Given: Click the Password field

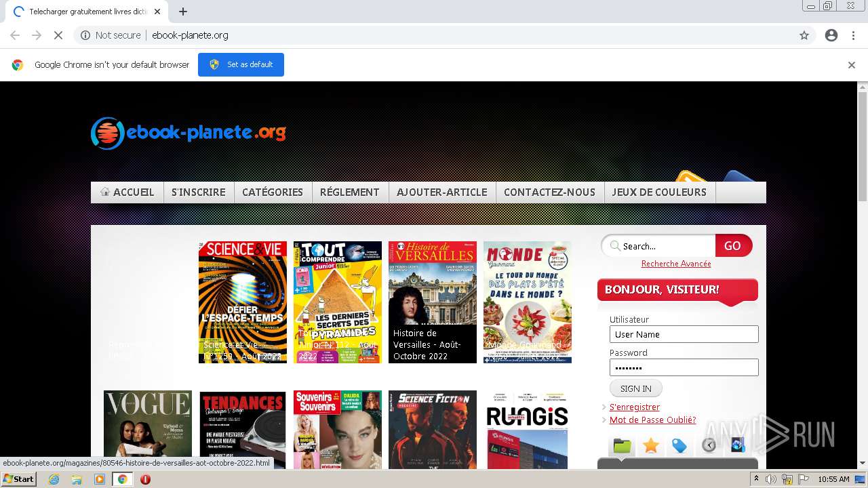Looking at the screenshot, I should [684, 367].
